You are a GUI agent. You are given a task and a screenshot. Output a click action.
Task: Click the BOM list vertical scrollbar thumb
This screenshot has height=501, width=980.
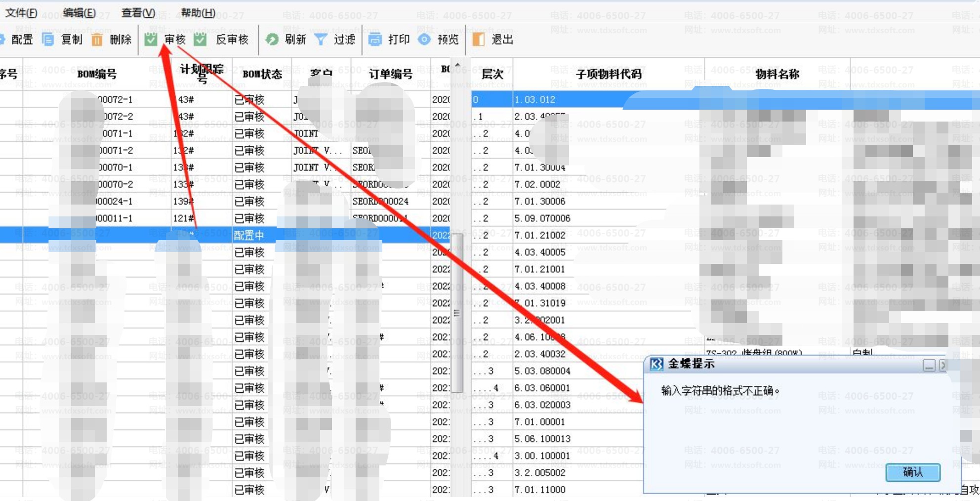[457, 312]
